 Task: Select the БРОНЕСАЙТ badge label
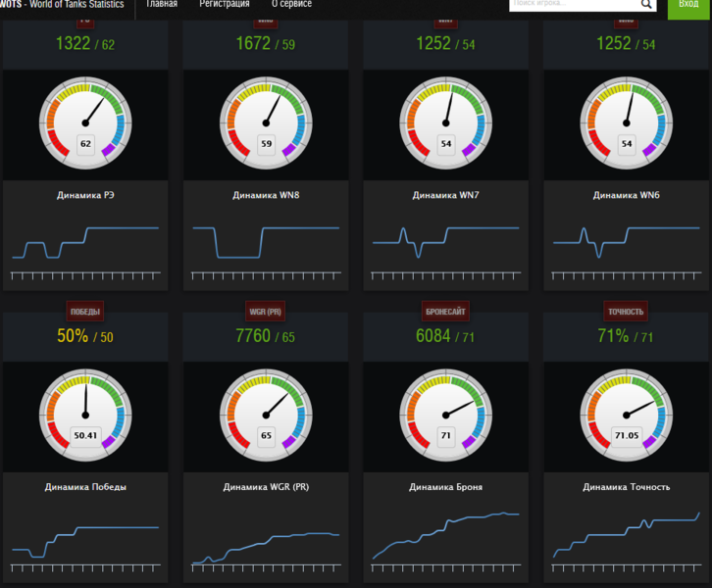pos(445,312)
